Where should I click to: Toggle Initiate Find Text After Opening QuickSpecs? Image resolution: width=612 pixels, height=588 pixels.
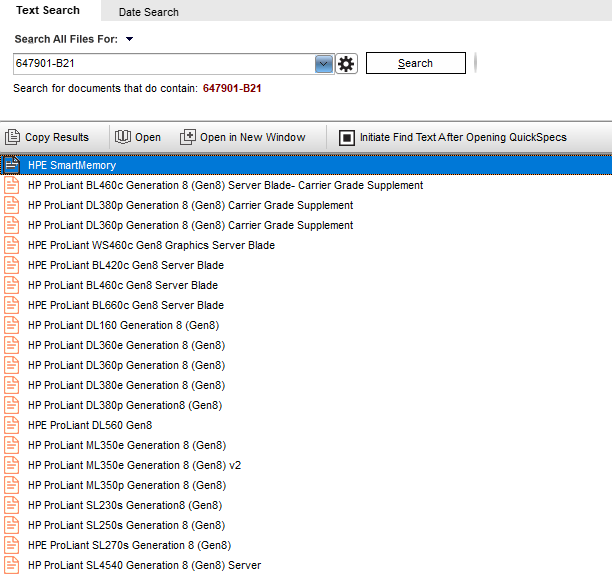(x=347, y=137)
